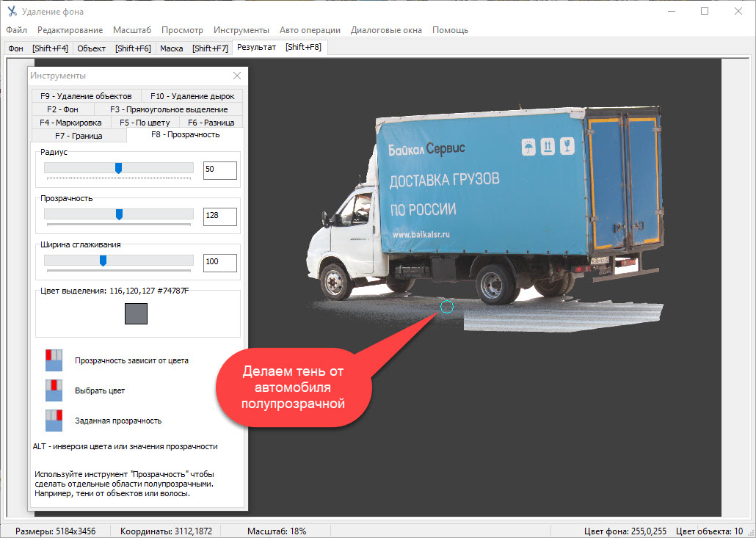Image resolution: width=756 pixels, height=538 pixels.
Task: Switch to the Результат [Shift+F8] tab
Action: tap(280, 47)
